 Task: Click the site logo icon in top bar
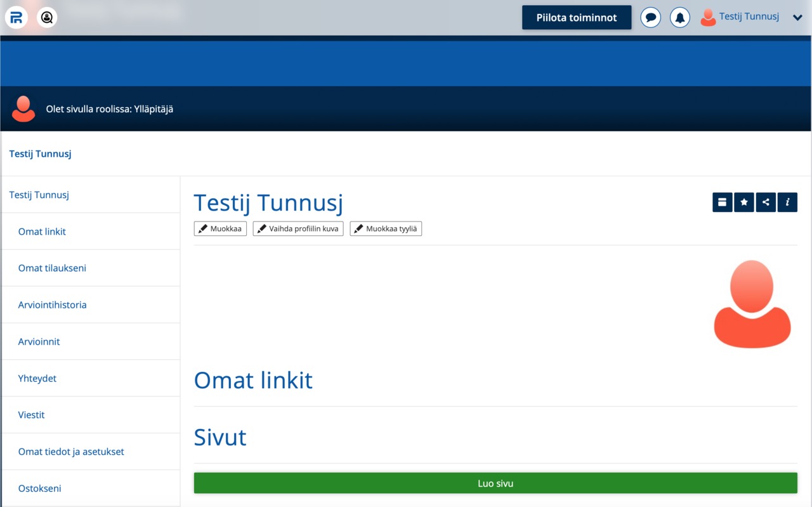(16, 18)
